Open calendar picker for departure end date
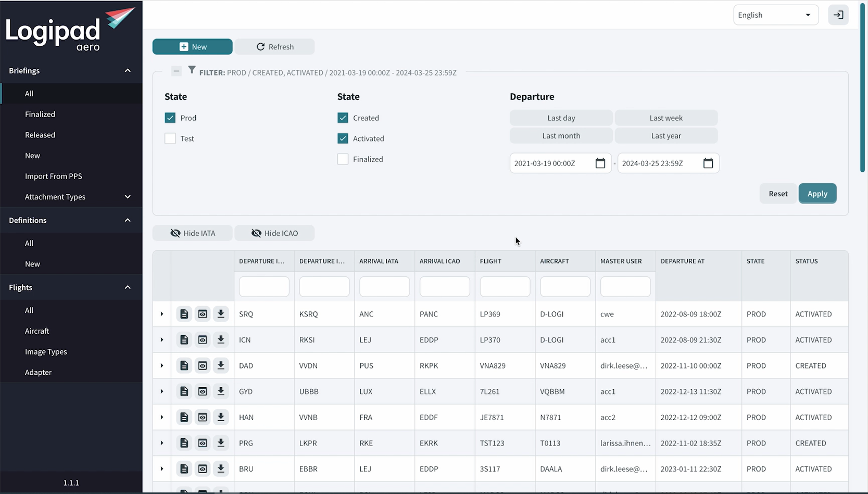 coord(708,163)
